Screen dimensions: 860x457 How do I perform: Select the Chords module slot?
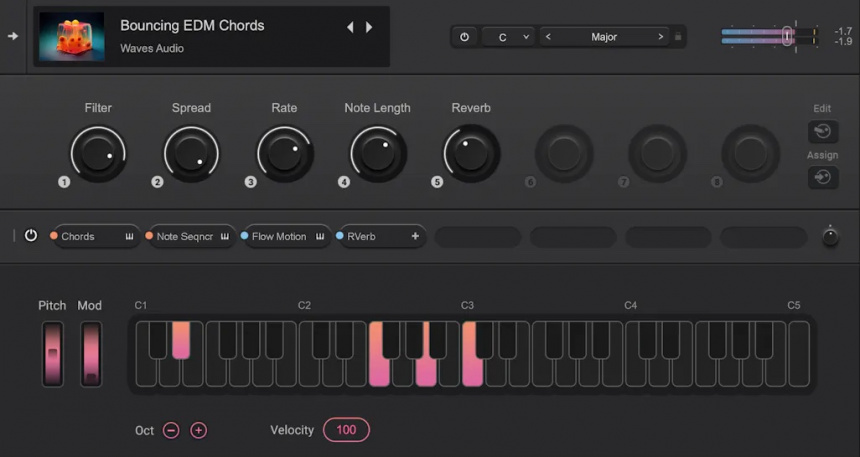[97, 236]
